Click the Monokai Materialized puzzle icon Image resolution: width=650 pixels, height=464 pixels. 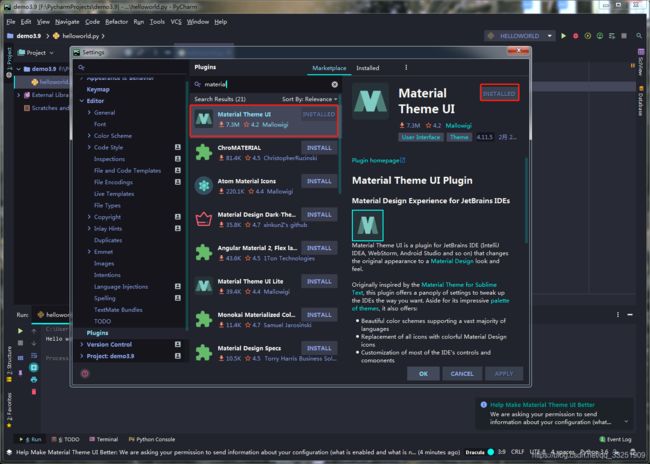click(x=204, y=320)
